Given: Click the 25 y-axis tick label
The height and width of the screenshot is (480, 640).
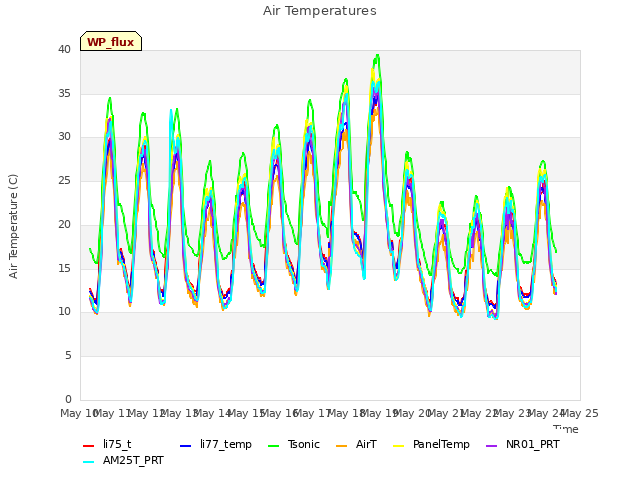Looking at the screenshot, I should coord(64,181).
